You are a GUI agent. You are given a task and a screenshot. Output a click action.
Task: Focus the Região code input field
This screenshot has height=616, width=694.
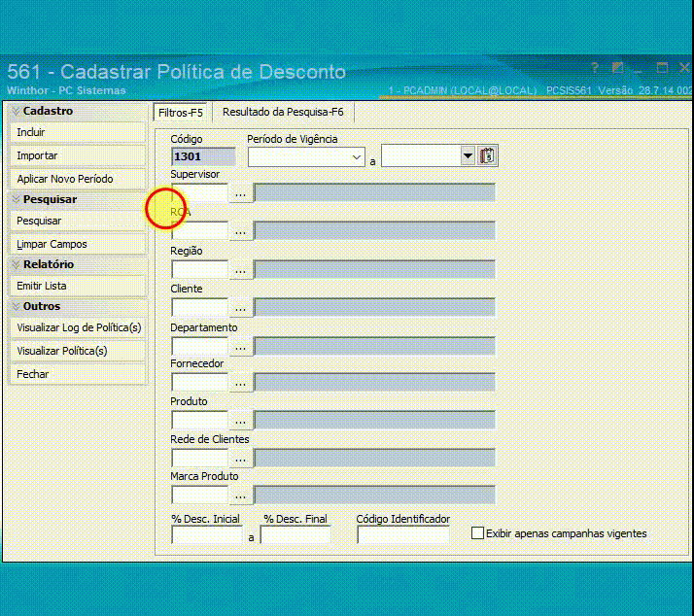coord(199,270)
